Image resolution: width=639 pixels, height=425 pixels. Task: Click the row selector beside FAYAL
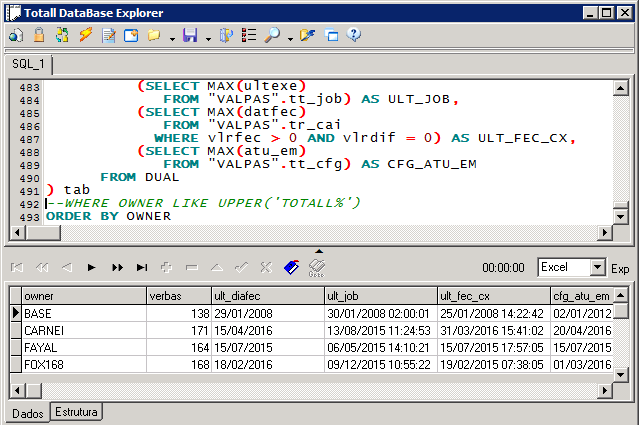[15, 348]
